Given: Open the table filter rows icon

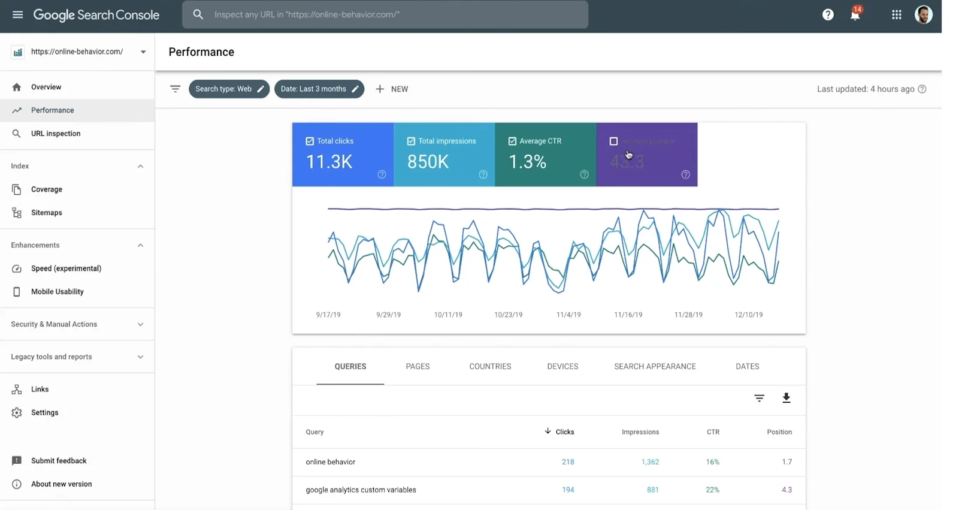Looking at the screenshot, I should coord(759,398).
